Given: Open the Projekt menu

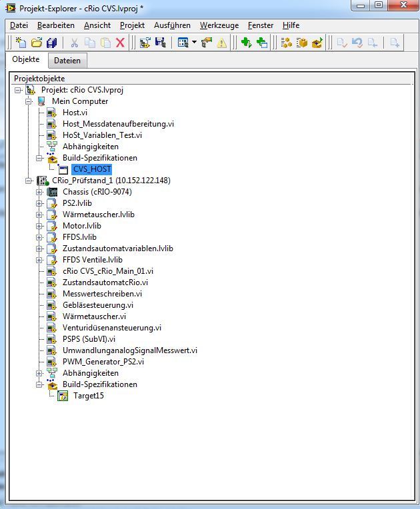Looking at the screenshot, I should 132,25.
